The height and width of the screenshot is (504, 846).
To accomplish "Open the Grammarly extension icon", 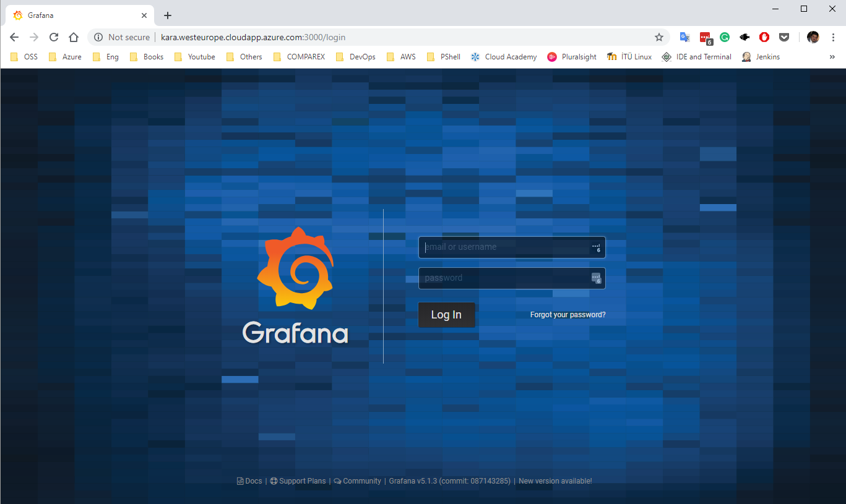I will point(725,37).
